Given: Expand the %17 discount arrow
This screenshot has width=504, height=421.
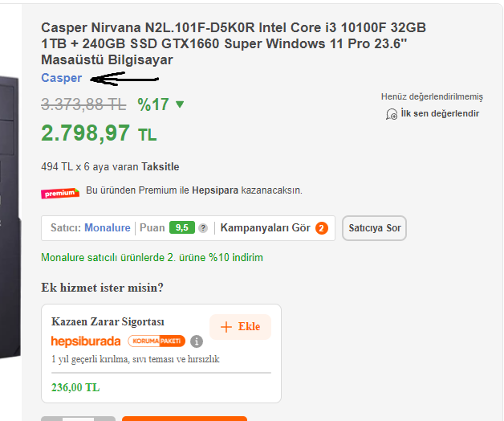Looking at the screenshot, I should [180, 104].
